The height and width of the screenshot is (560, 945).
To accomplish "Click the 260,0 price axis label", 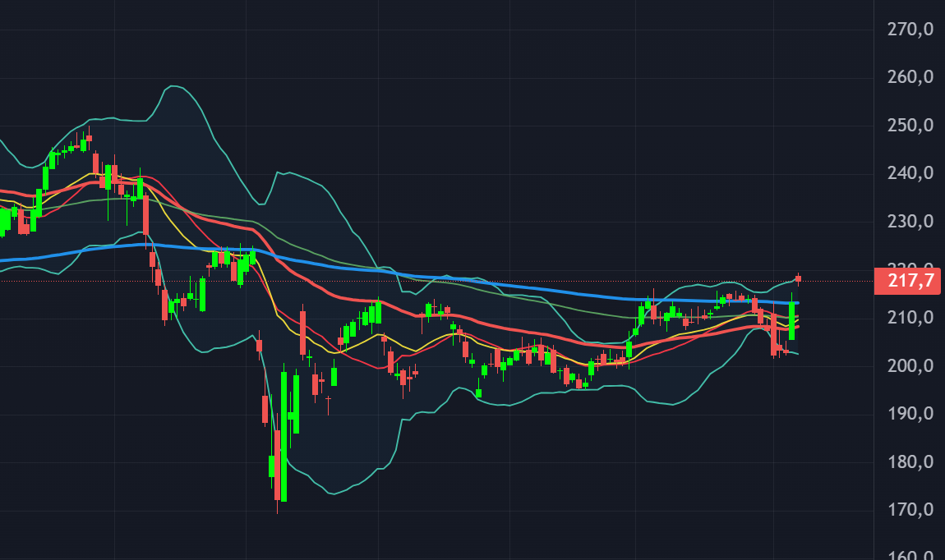I will point(910,77).
